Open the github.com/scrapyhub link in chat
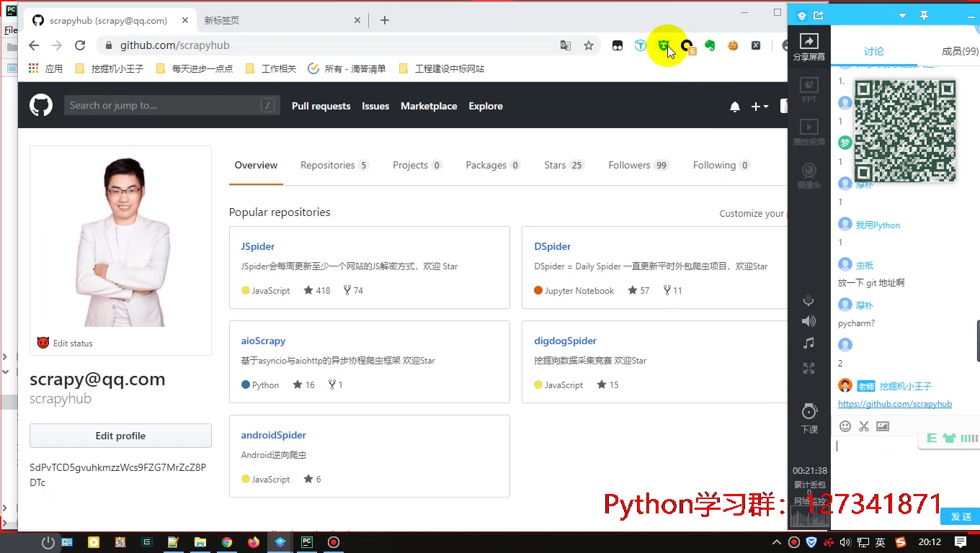Image resolution: width=980 pixels, height=553 pixels. pyautogui.click(x=895, y=404)
